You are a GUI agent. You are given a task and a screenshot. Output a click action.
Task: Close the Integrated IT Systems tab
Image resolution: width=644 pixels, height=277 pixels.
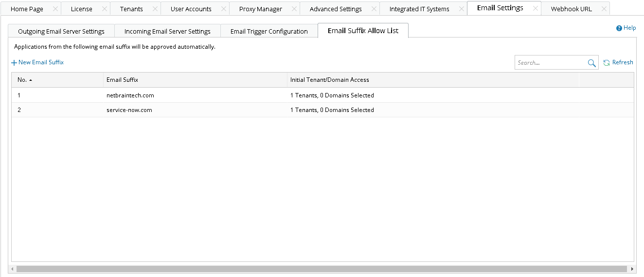pos(461,9)
